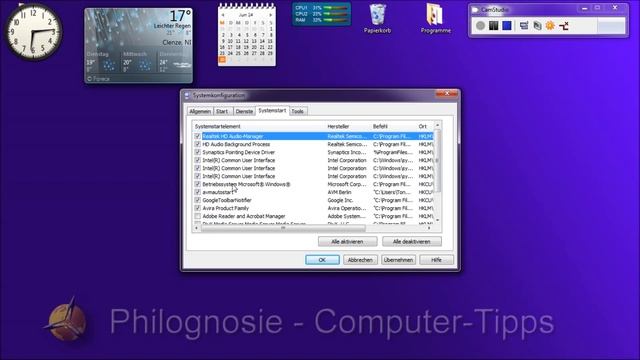Uncheck the avmautostart checkbox
This screenshot has height=360, width=640.
point(198,192)
